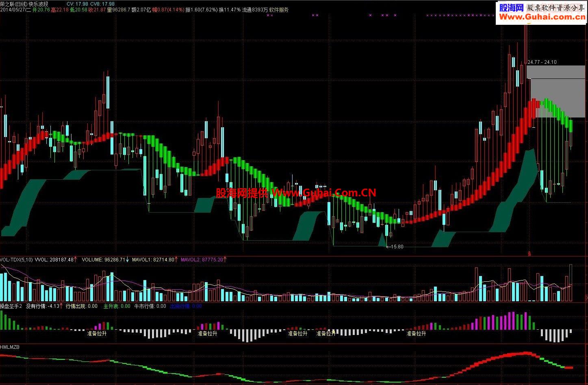Click the green 主升浪: 0.00 value
Viewport: 588px width, 385px height.
[x=117, y=306]
